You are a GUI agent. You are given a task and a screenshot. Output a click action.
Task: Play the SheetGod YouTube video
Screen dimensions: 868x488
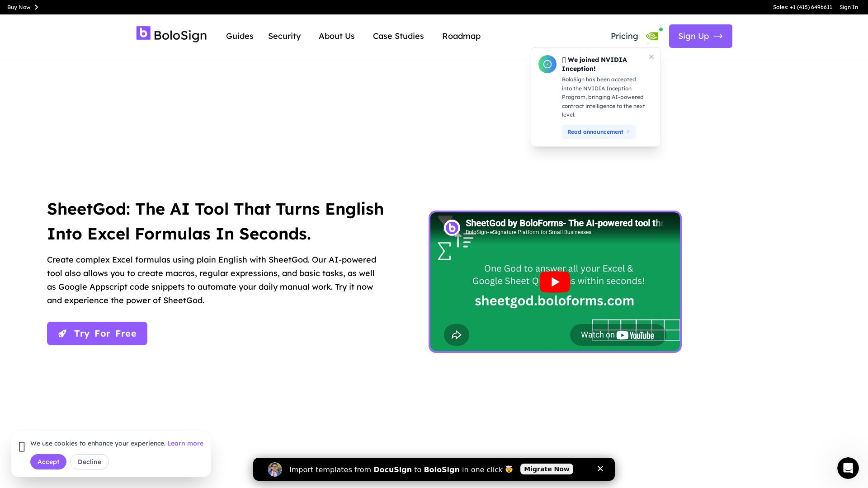[x=554, y=282]
